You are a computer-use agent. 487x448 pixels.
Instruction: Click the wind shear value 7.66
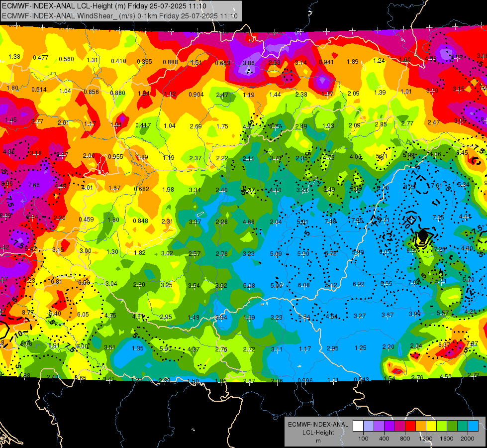34,185
